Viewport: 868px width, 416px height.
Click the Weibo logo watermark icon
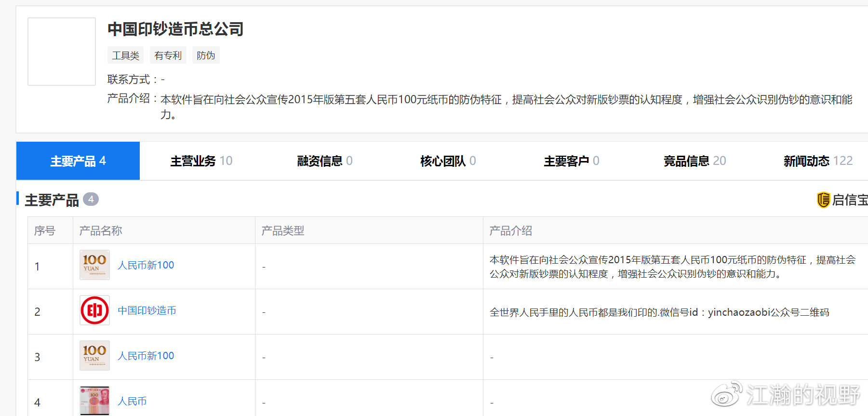click(x=727, y=394)
